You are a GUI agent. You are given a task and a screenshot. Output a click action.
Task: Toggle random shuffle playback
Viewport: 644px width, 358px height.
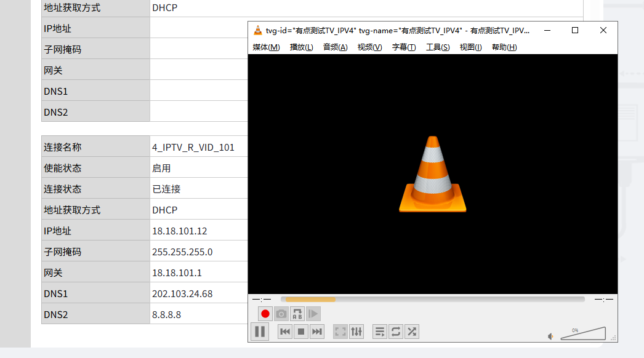pos(412,332)
